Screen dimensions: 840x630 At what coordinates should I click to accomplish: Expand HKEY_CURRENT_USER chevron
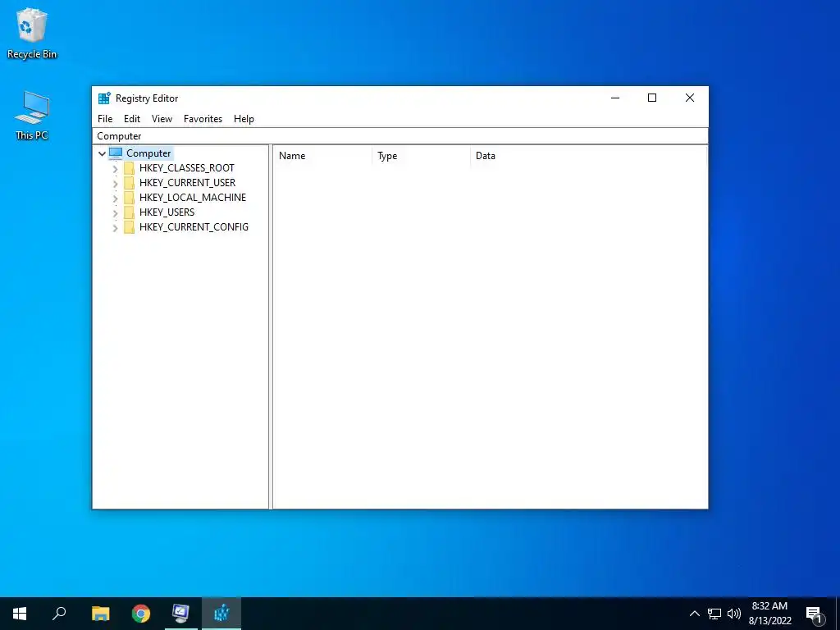pos(115,183)
